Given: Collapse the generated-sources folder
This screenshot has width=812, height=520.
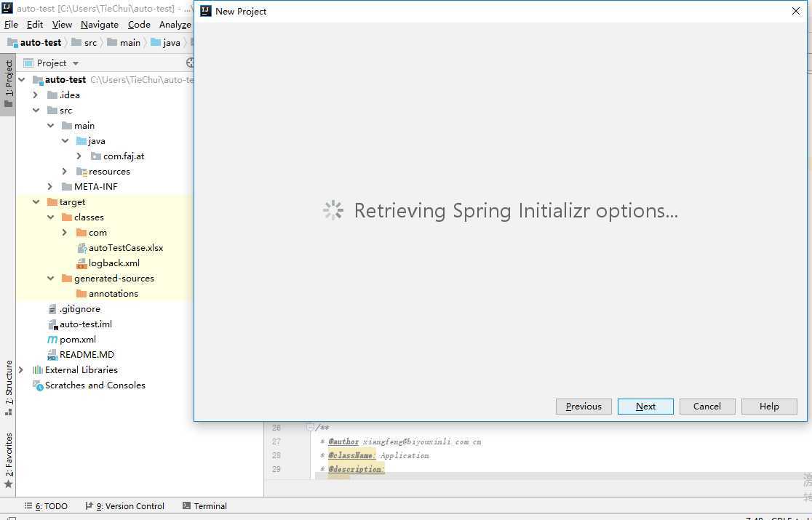Looking at the screenshot, I should (50, 279).
